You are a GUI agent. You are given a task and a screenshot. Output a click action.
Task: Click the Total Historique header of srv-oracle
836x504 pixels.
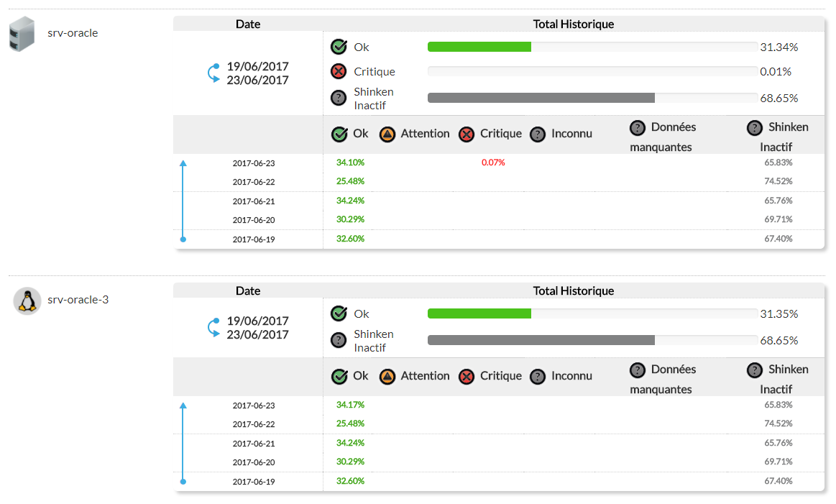573,24
